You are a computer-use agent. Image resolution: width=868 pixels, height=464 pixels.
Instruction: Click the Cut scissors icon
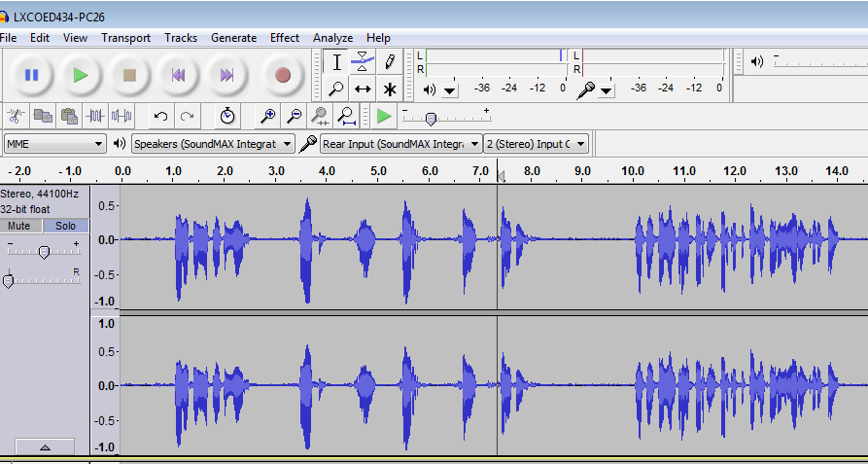[x=16, y=117]
